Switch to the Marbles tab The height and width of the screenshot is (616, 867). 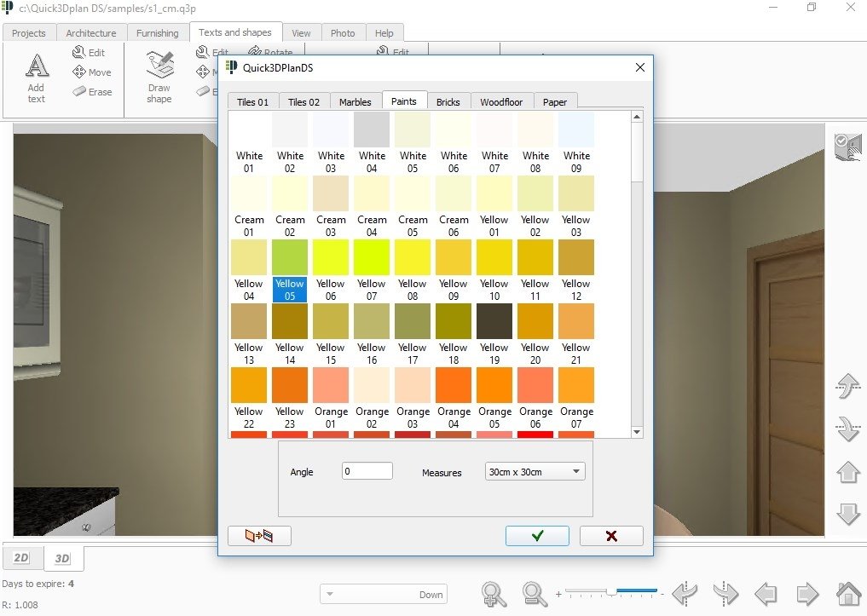pyautogui.click(x=355, y=101)
